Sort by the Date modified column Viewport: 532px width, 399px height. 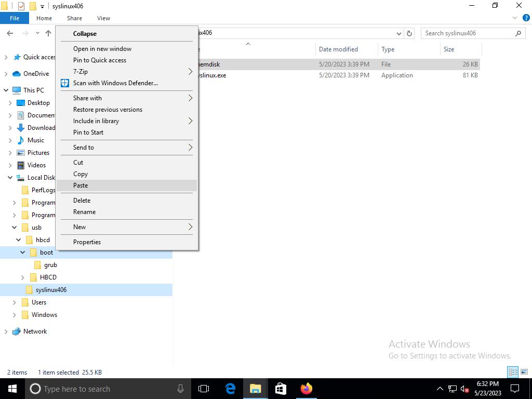[338, 49]
